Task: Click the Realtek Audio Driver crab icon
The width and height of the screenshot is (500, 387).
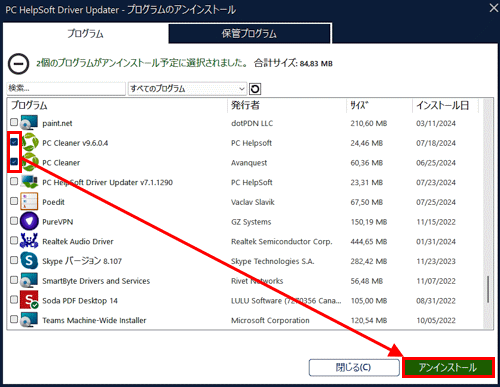Action: pos(29,241)
